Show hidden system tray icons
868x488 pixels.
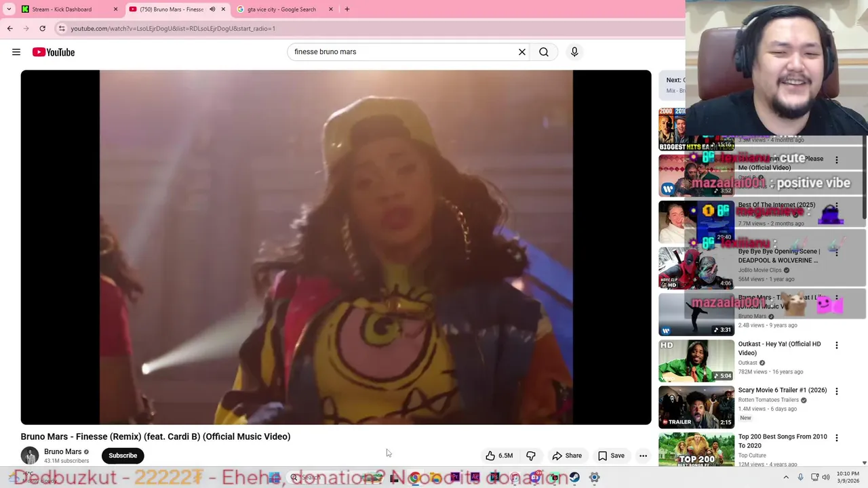(786, 478)
